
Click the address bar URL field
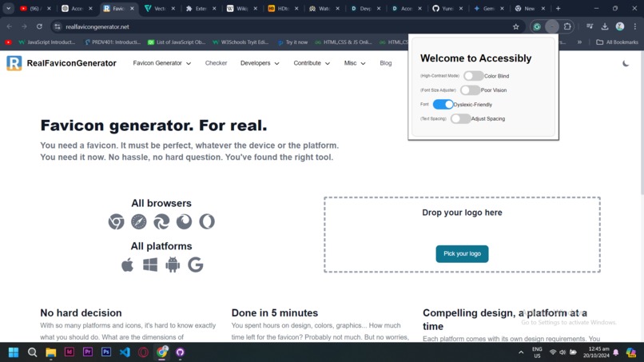pos(288,26)
